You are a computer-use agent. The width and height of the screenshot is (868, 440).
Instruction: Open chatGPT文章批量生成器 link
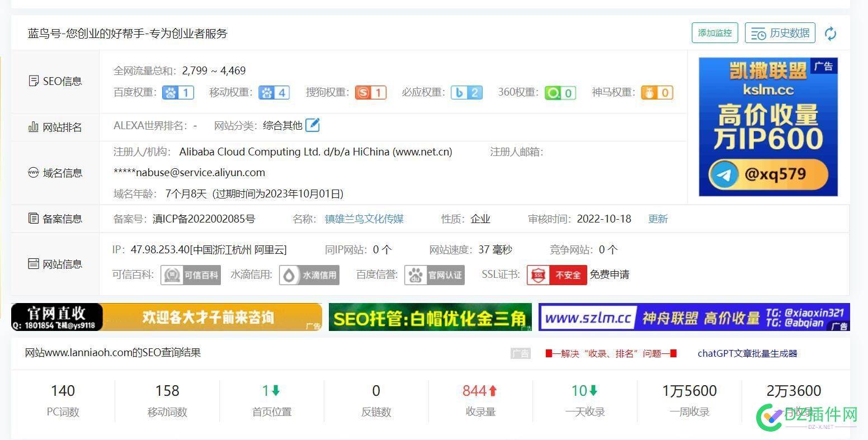(x=747, y=353)
